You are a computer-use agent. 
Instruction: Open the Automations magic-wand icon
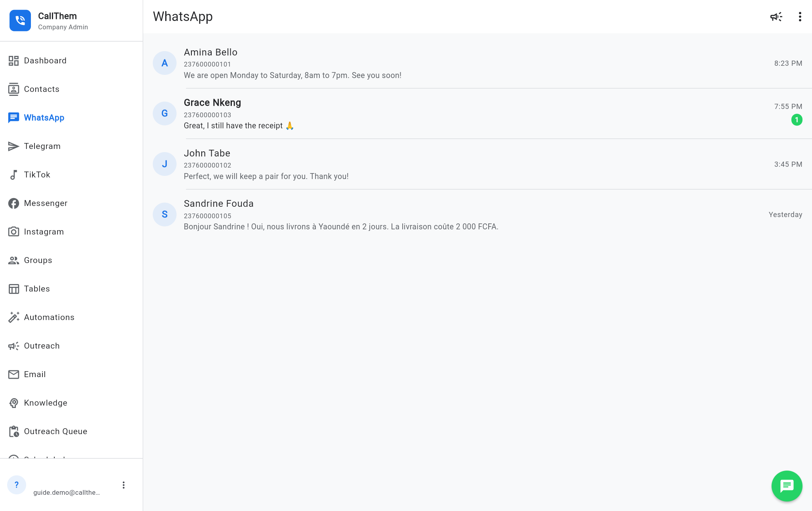(13, 317)
